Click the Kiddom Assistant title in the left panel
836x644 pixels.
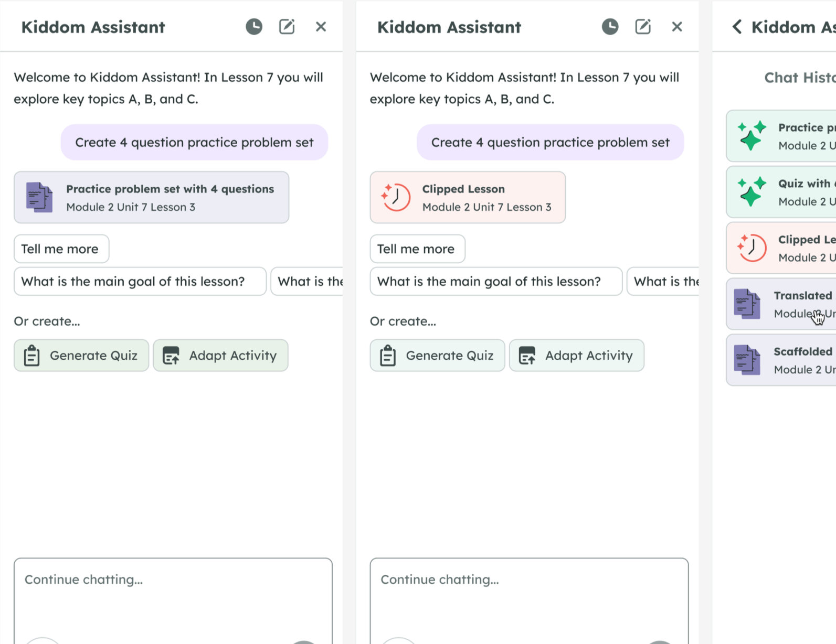point(93,27)
